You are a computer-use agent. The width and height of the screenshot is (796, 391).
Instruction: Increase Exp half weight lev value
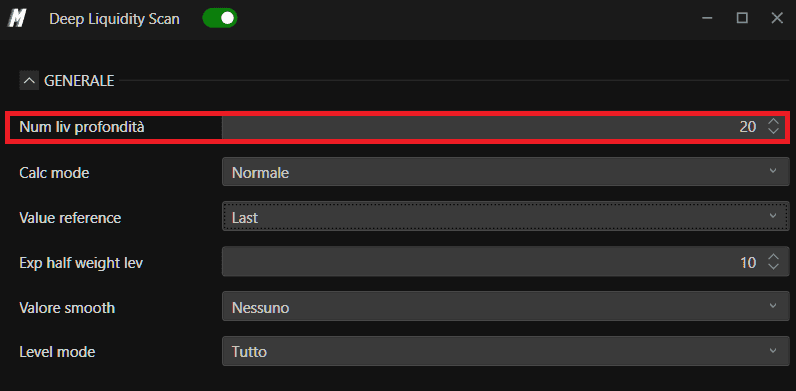(x=773, y=257)
